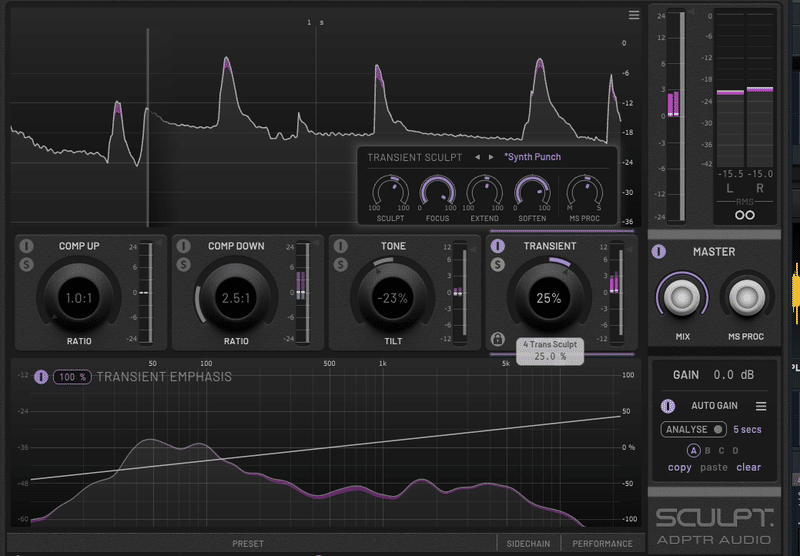Click the paste link
This screenshot has height=556, width=800.
tap(714, 467)
